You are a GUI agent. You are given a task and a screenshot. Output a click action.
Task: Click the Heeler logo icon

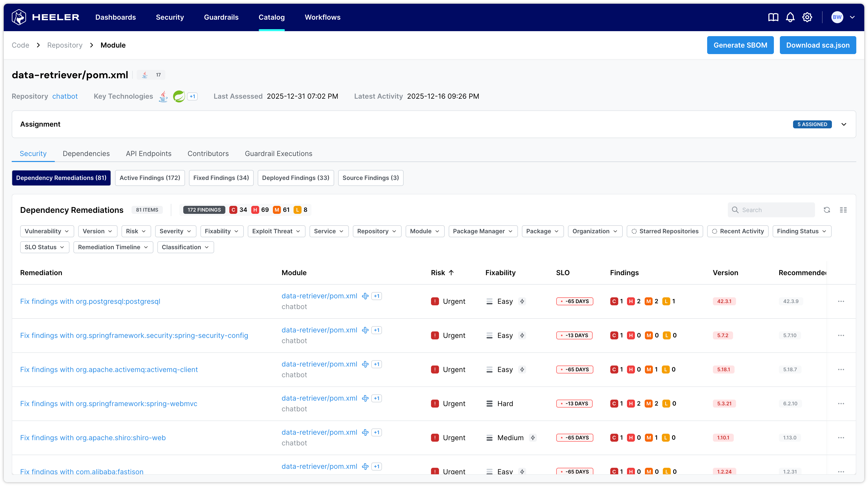coord(19,17)
